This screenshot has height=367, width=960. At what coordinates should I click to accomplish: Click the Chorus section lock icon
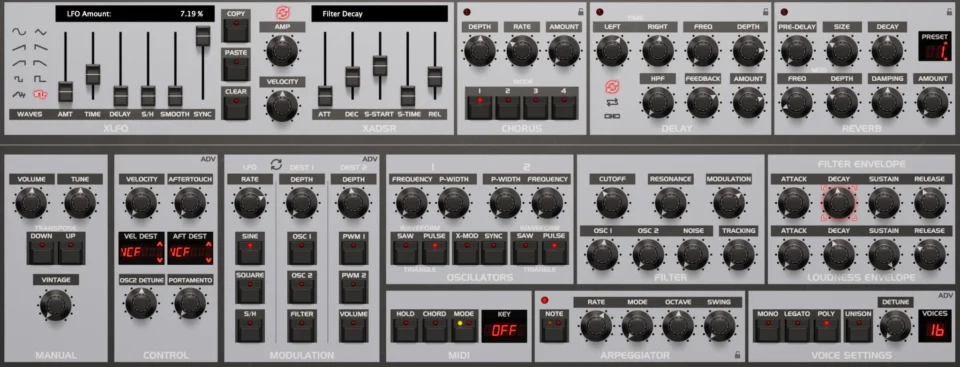580,12
